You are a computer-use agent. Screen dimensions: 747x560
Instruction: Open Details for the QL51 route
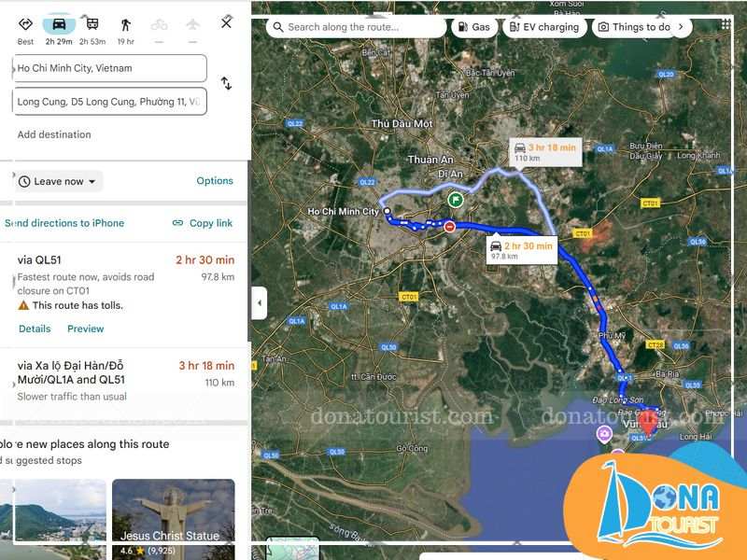[35, 329]
